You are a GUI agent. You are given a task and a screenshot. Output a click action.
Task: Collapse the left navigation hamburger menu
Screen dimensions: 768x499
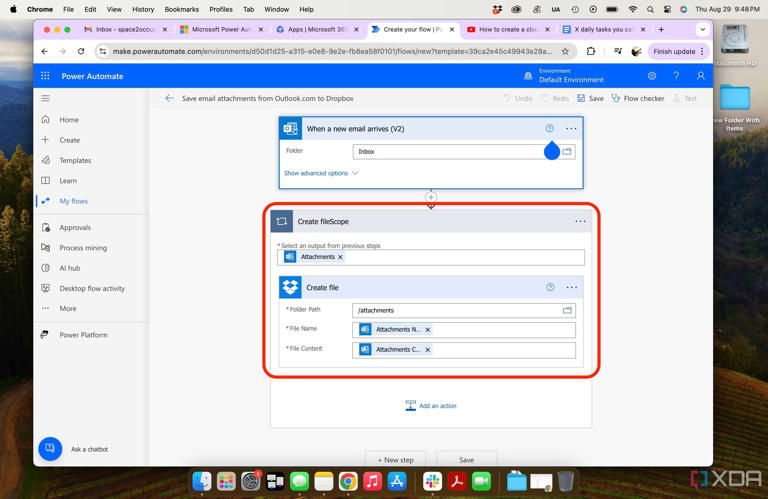point(45,99)
